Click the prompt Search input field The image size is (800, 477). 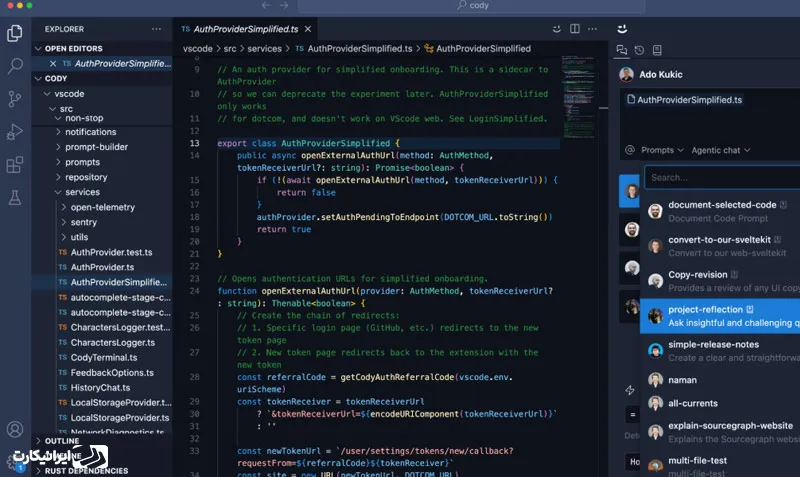click(x=722, y=178)
